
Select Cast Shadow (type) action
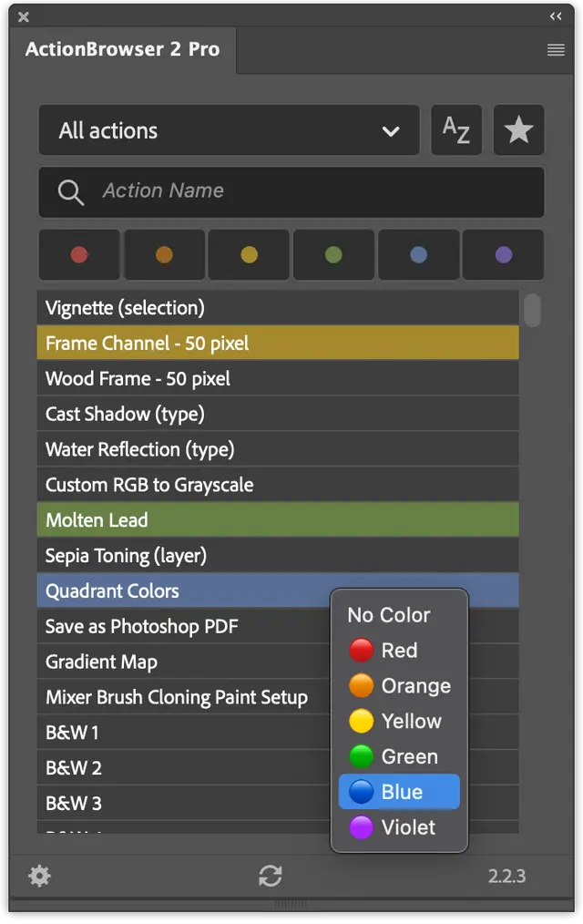[x=278, y=414]
